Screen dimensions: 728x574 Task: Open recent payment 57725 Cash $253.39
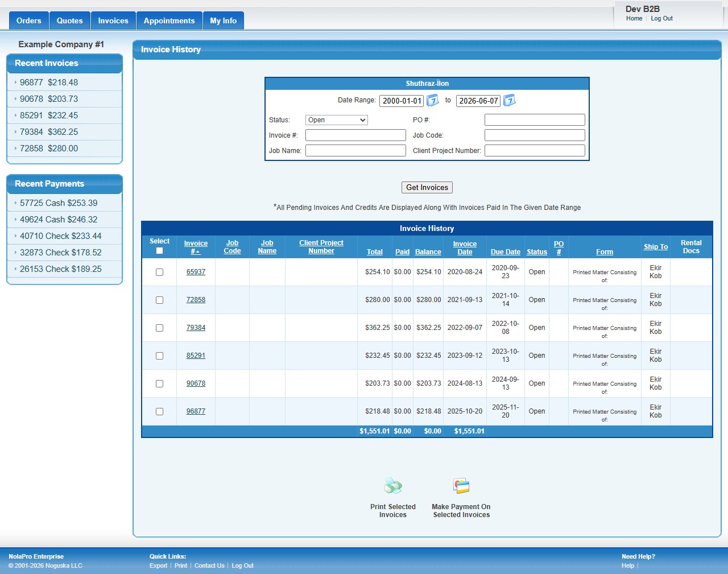(x=59, y=203)
